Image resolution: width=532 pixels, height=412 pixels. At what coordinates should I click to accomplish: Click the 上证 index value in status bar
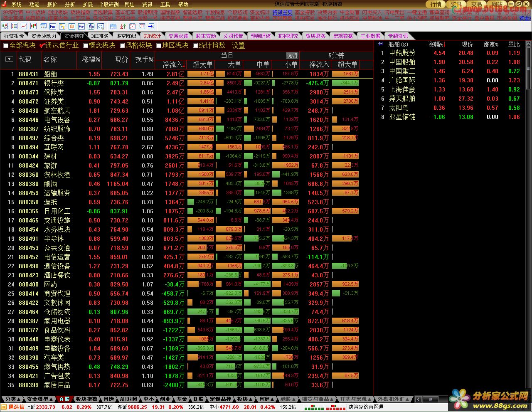(46, 407)
